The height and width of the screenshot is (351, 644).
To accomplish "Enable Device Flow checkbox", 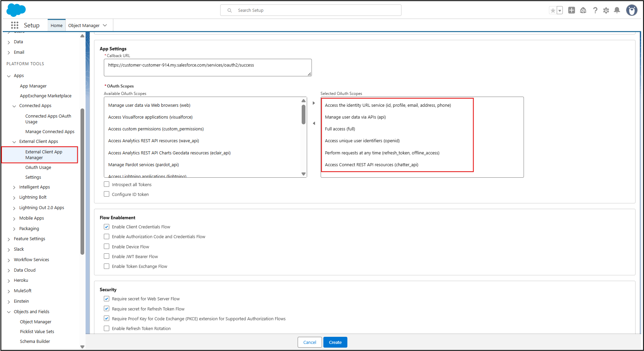I will (x=107, y=247).
